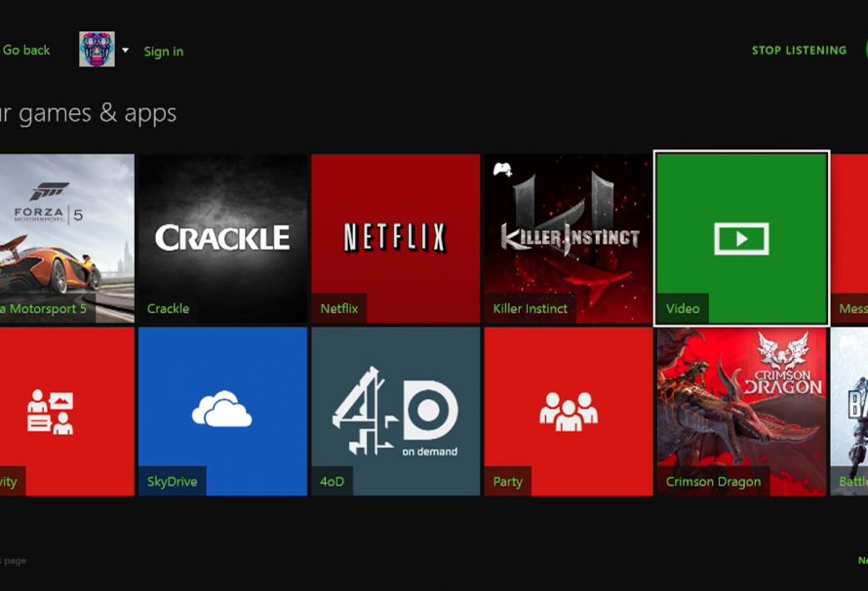Launch the Crackle app tile
This screenshot has height=591, width=868.
tap(222, 239)
